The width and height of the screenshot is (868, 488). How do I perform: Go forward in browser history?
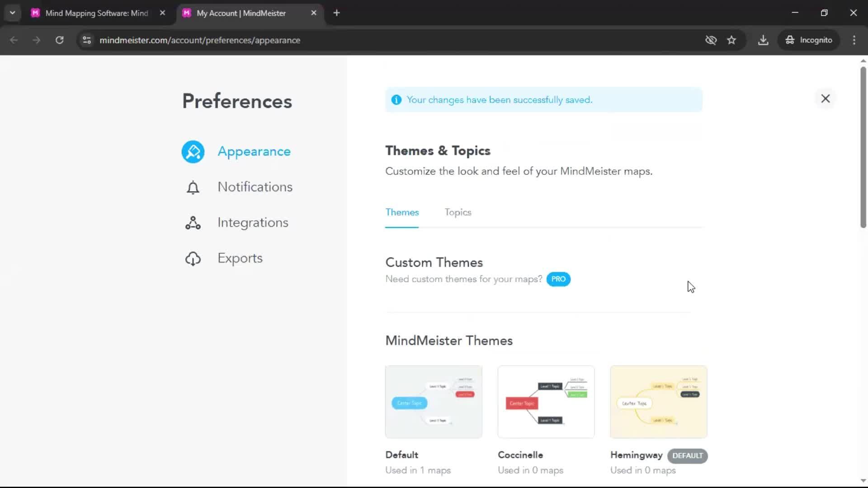pyautogui.click(x=37, y=40)
